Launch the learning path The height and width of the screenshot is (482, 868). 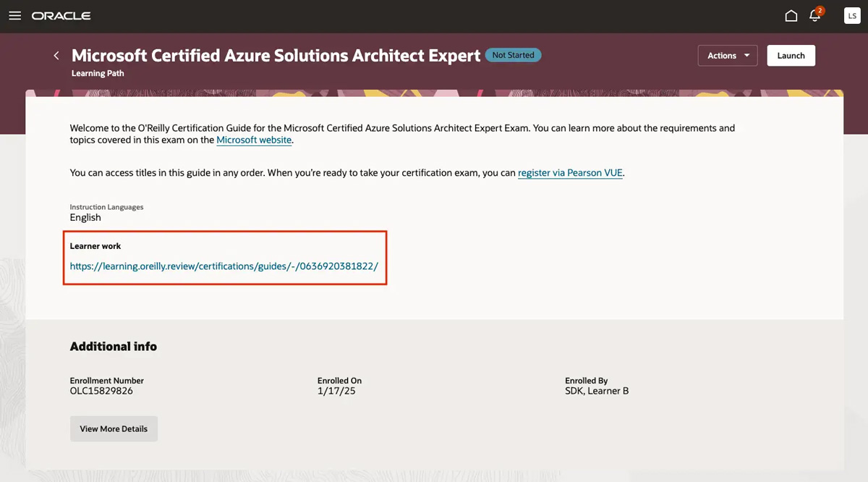click(x=791, y=56)
